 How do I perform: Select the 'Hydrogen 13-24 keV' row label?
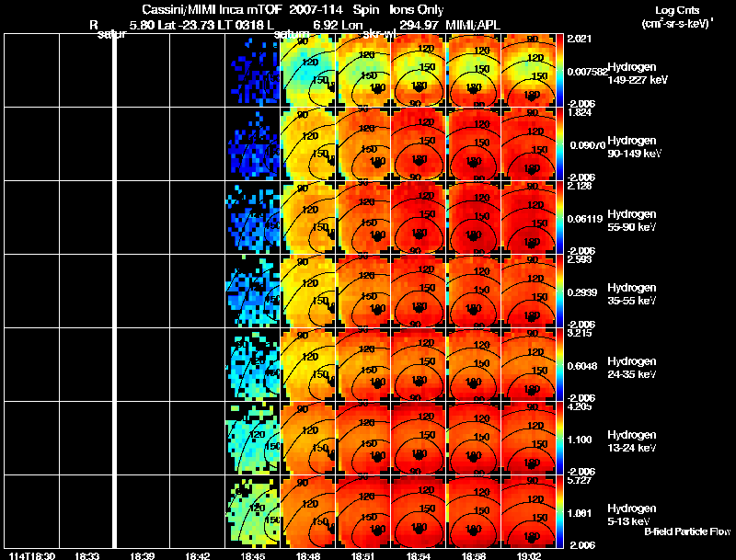click(x=632, y=441)
